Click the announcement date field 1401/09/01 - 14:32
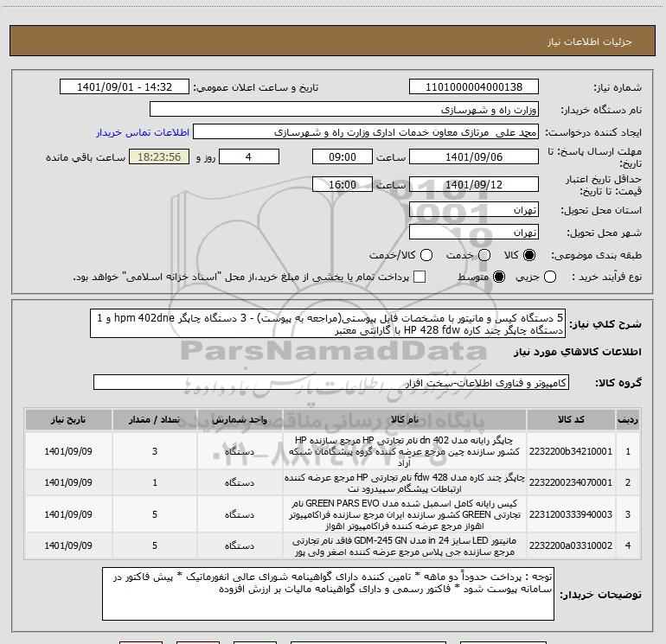 point(125,87)
